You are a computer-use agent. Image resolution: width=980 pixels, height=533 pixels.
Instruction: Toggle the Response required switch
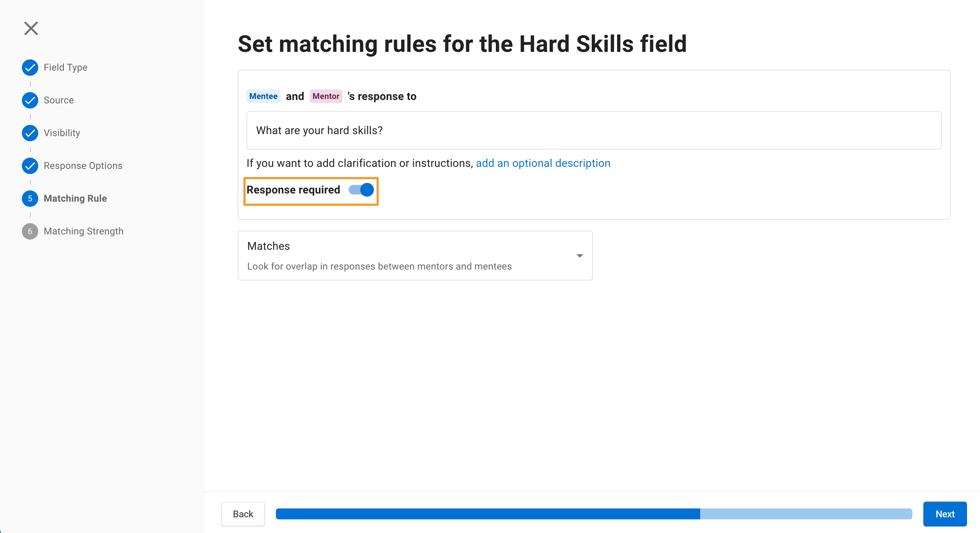coord(361,190)
